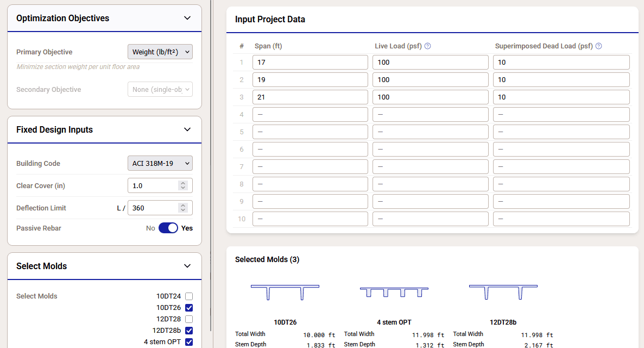Click the Selected Molds (3) heading
The height and width of the screenshot is (348, 644).
point(266,259)
